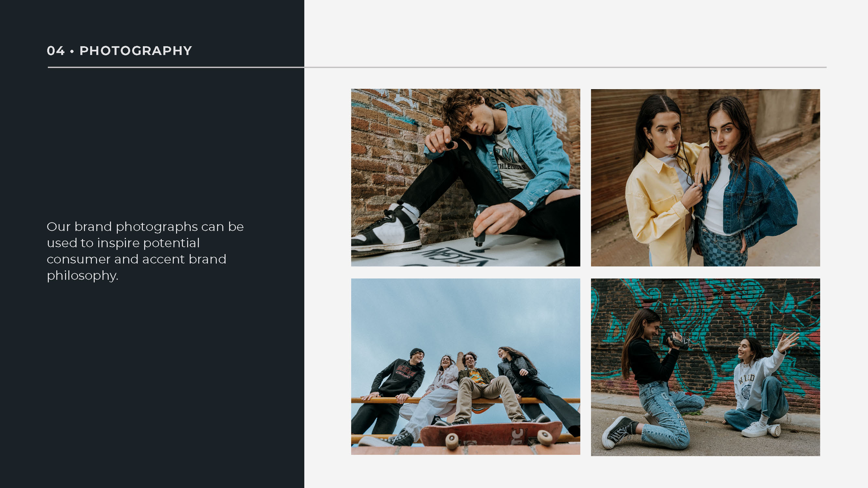Click the PHOTOGRAPHY heading text
The image size is (868, 488).
tap(135, 51)
